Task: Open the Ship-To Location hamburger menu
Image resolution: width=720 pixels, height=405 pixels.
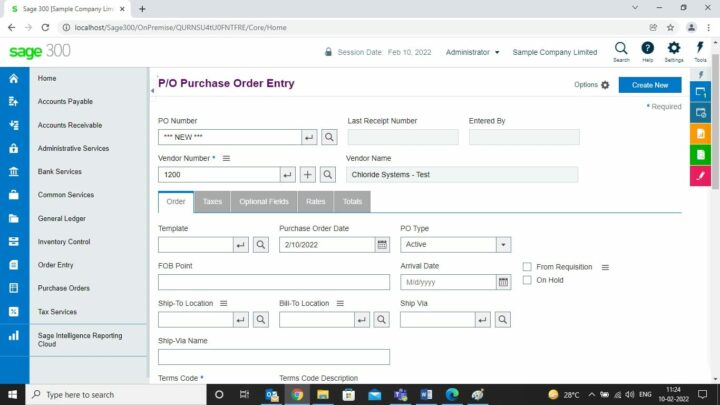Action: 224,304
